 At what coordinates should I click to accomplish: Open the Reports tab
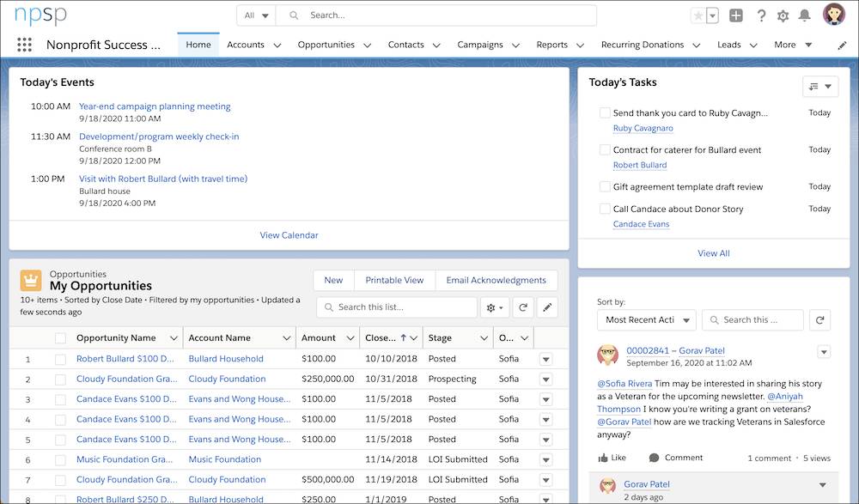click(x=551, y=45)
